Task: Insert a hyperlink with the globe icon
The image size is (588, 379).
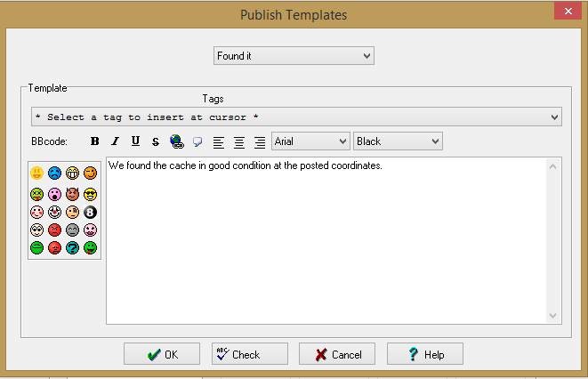Action: pos(177,141)
